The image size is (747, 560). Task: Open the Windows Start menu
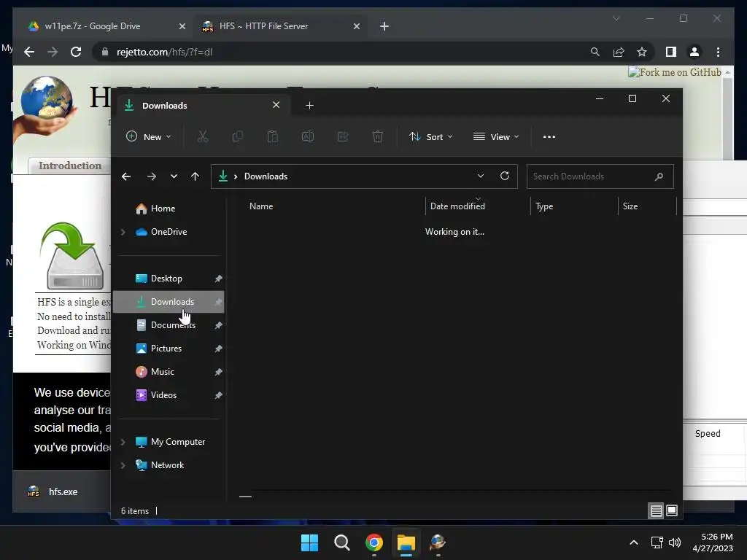(x=309, y=542)
